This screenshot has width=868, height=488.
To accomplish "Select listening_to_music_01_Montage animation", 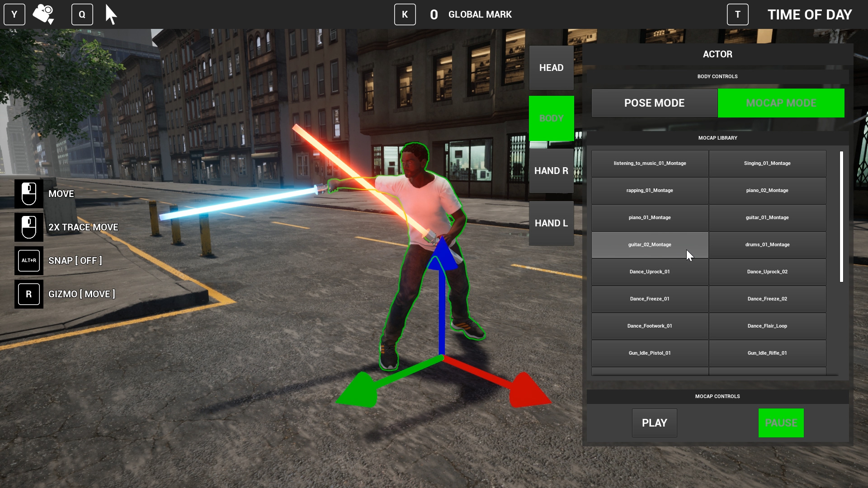I will pyautogui.click(x=650, y=164).
